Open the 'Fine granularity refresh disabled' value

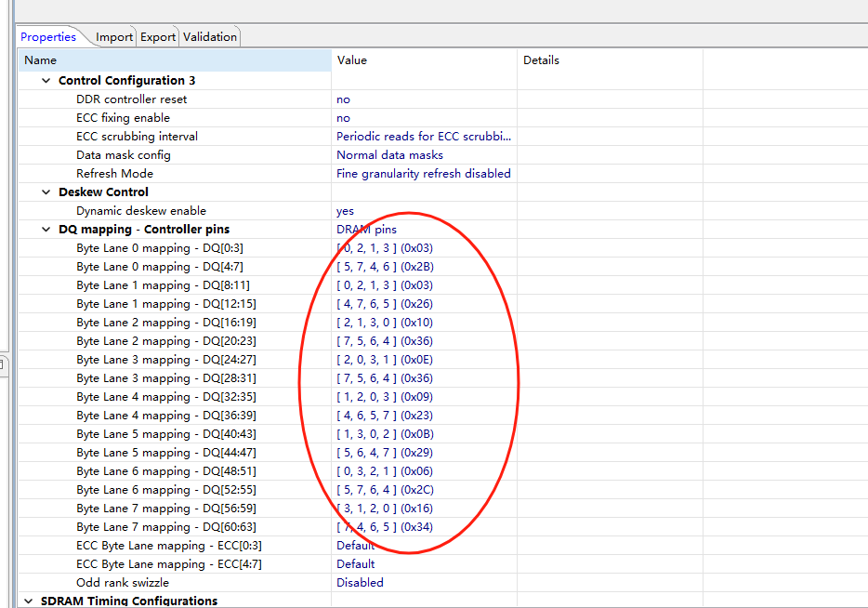point(424,173)
